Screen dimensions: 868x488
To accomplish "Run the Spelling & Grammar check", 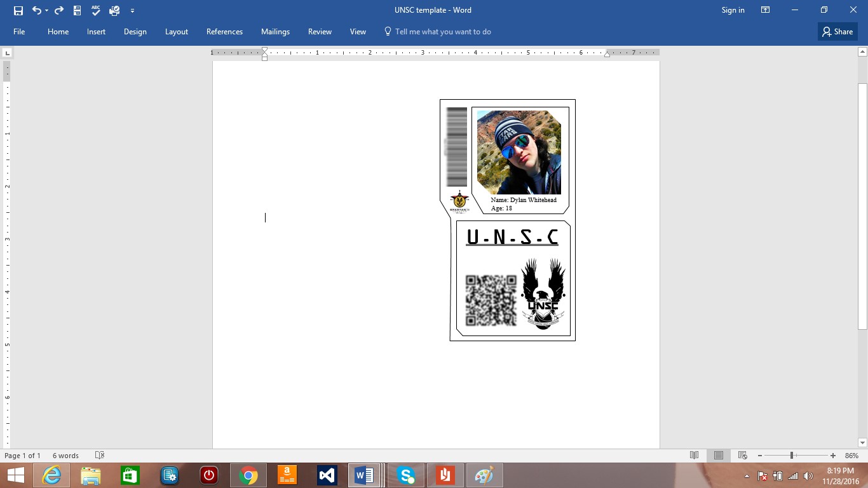I will click(x=96, y=10).
